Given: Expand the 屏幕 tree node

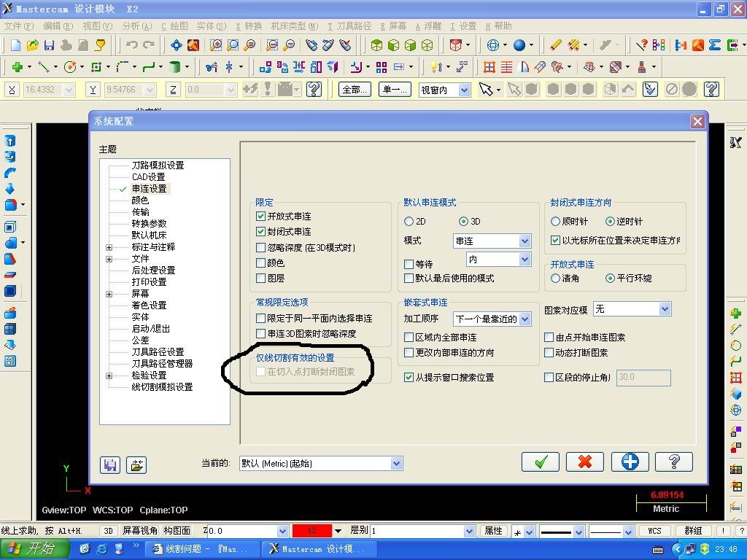Looking at the screenshot, I should point(109,294).
